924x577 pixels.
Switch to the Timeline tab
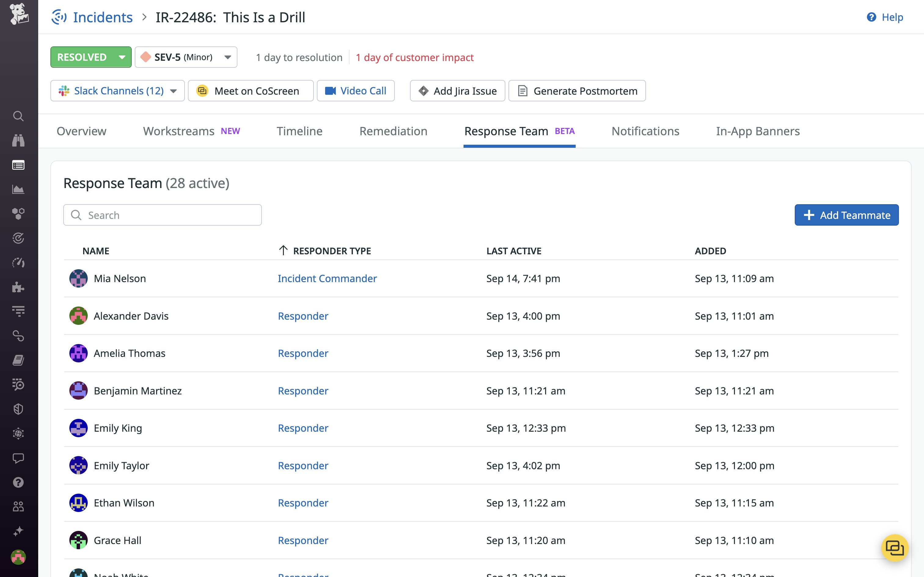299,131
